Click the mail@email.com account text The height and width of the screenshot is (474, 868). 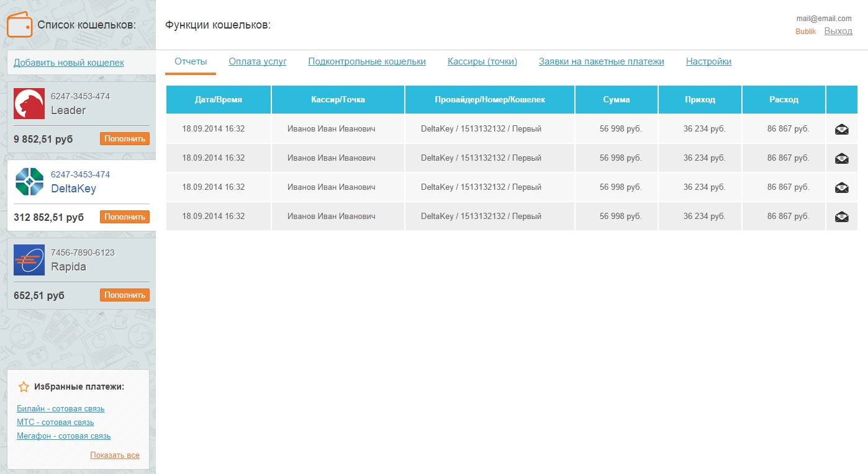click(x=824, y=19)
